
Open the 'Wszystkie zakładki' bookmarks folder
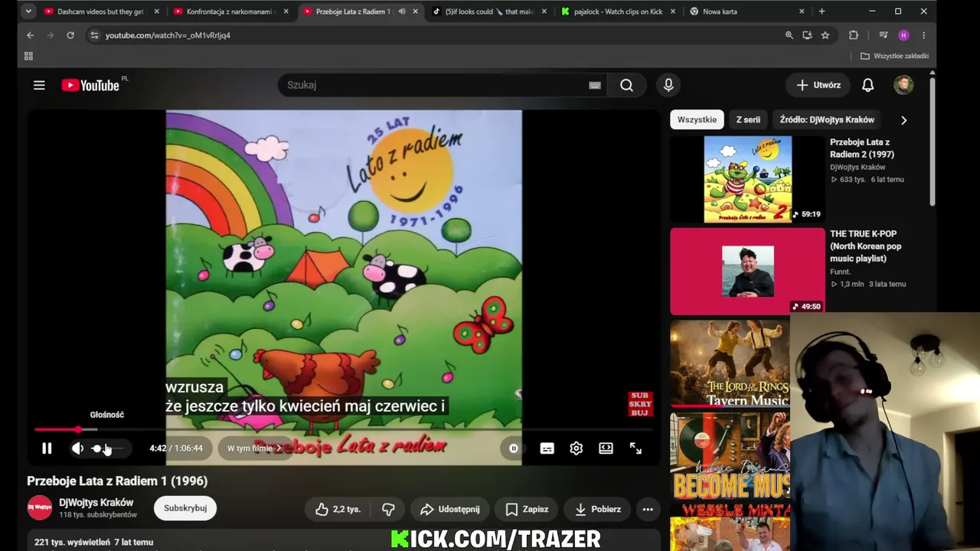(x=894, y=56)
